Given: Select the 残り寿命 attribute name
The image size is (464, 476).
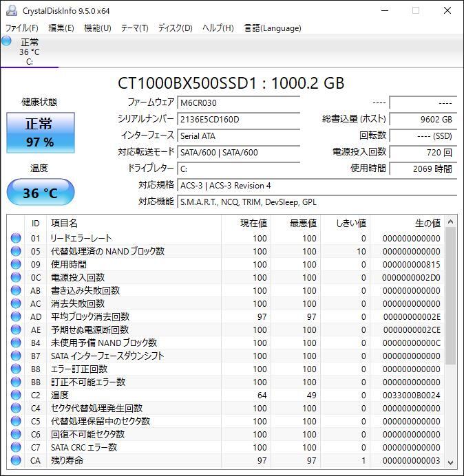Looking at the screenshot, I should (67, 460).
